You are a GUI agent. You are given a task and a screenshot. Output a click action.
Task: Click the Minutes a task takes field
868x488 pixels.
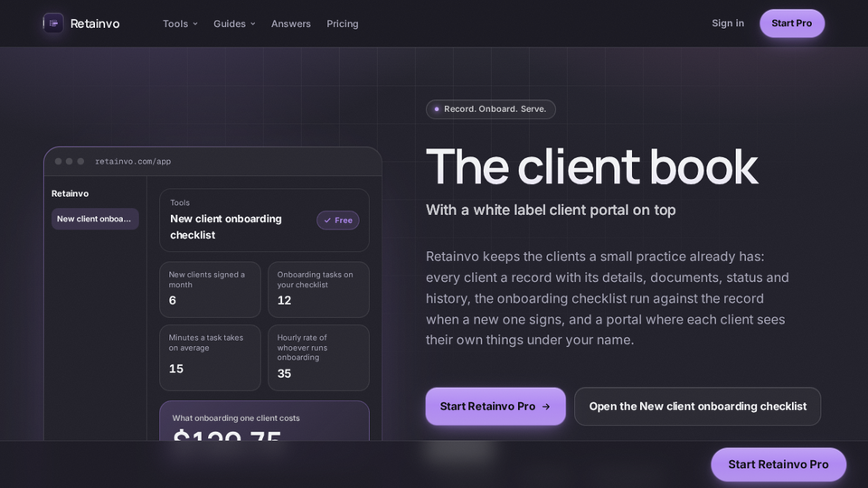coord(210,358)
